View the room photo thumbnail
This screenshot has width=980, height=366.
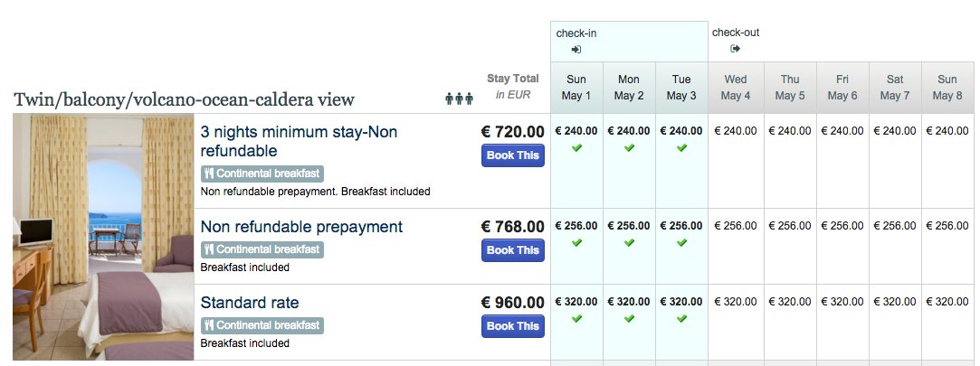tap(103, 237)
